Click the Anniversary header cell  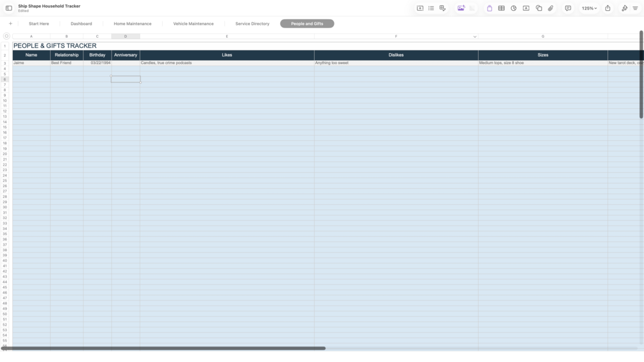[x=126, y=55]
